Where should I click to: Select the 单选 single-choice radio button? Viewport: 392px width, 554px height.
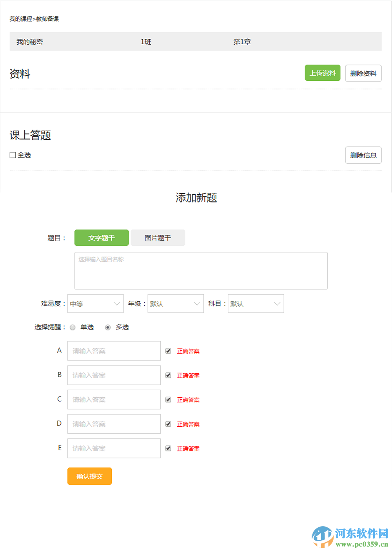click(73, 327)
